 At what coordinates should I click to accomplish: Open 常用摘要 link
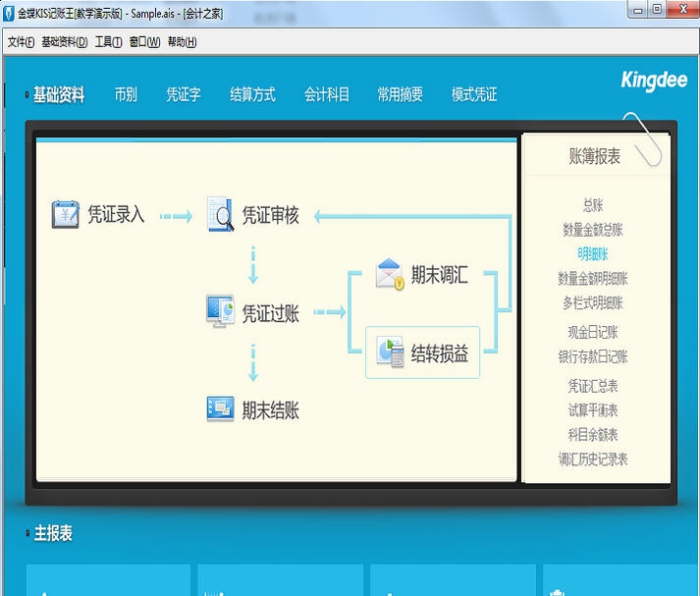tap(400, 94)
